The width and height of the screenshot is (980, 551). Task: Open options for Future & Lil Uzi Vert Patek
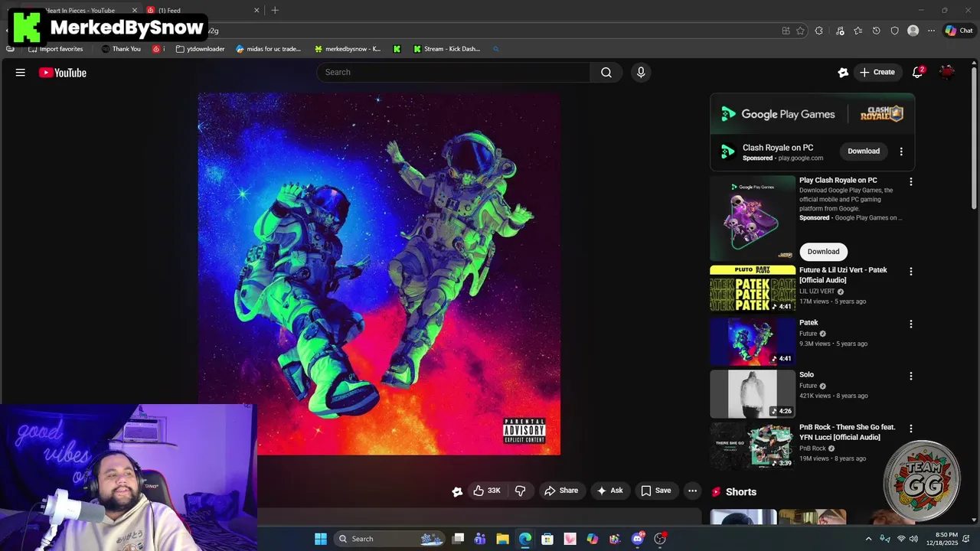pos(911,272)
